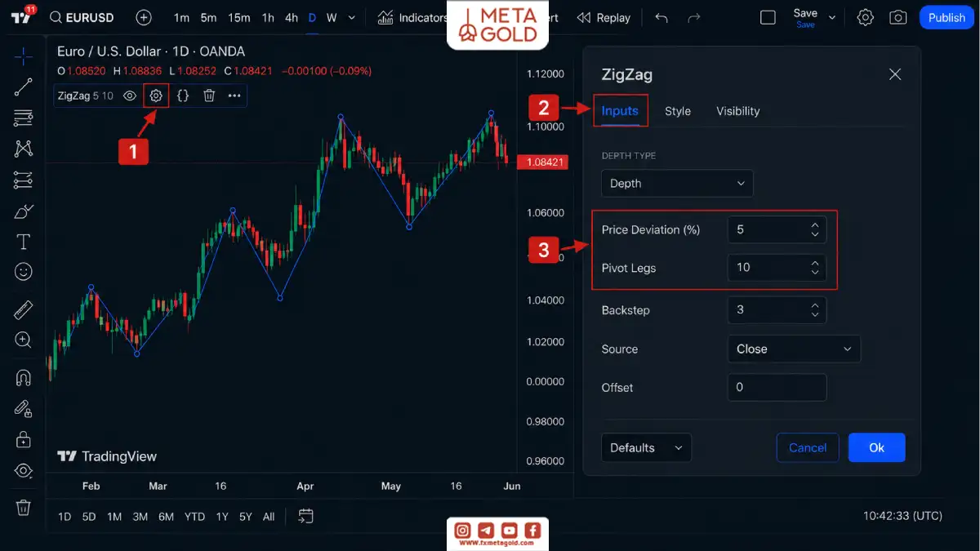Select the trend line drawing tool

pos(24,87)
